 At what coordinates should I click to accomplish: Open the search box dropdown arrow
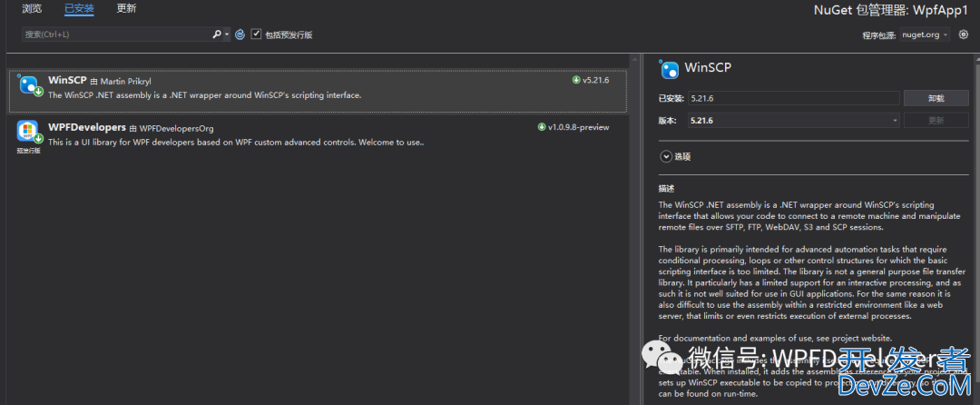[x=227, y=35]
